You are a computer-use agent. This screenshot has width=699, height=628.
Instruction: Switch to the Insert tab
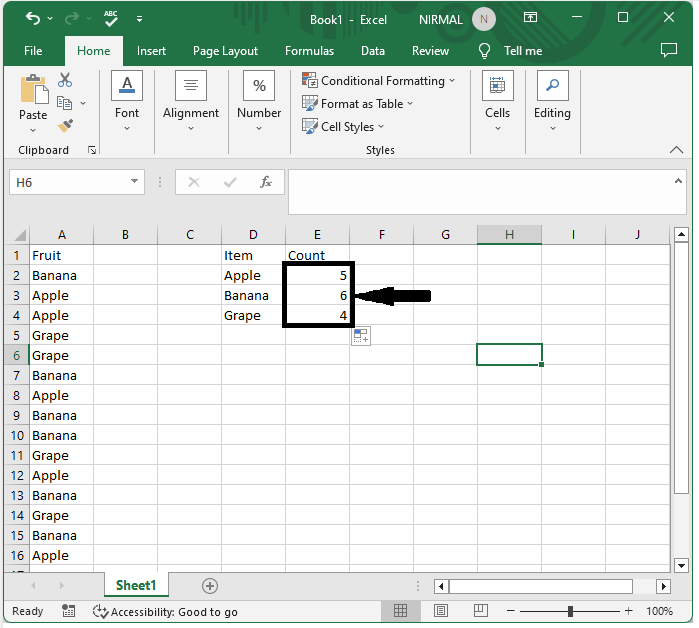[151, 51]
